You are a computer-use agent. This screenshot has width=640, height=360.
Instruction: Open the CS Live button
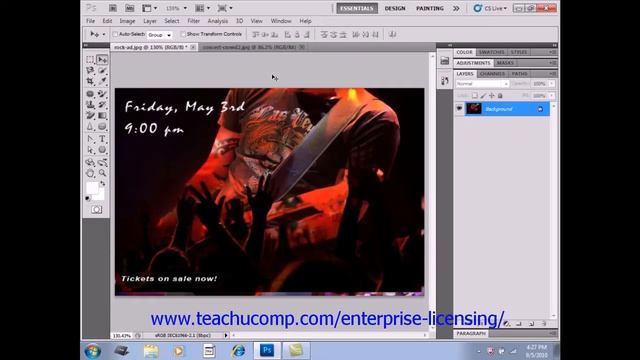coord(490,8)
